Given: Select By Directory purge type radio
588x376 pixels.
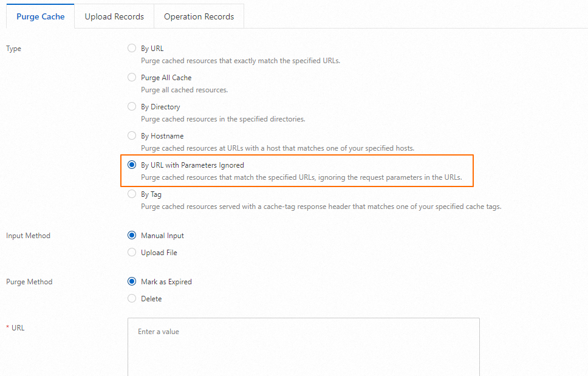Looking at the screenshot, I should tap(132, 107).
